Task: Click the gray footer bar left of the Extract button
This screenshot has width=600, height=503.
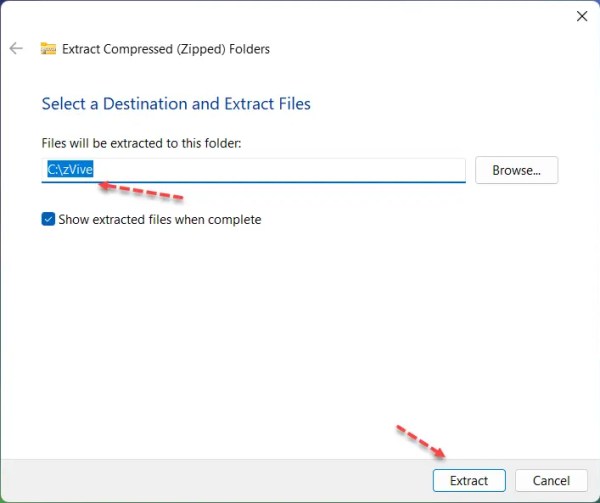Action: pos(214,480)
